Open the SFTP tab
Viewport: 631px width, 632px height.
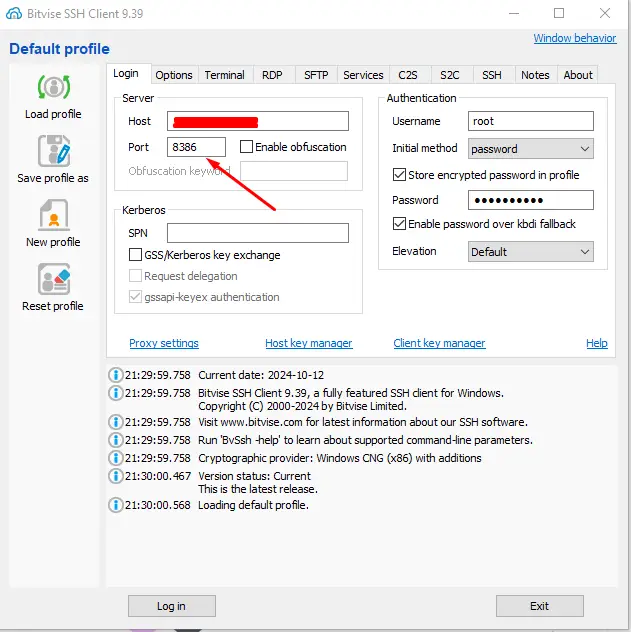pos(316,75)
